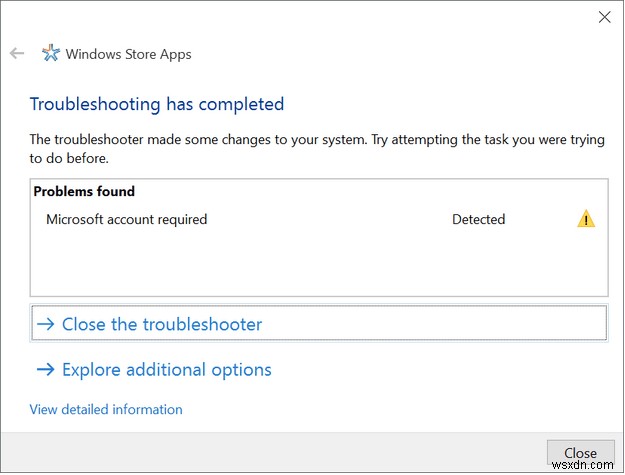Screen dimensions: 625x475
Task: Click the Problems found heading
Action: pyautogui.click(x=84, y=191)
